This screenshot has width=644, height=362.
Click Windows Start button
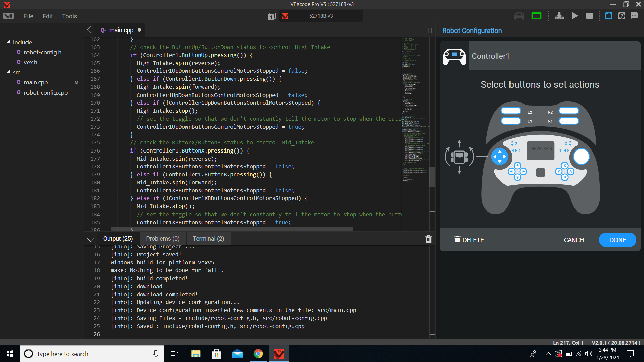10,354
